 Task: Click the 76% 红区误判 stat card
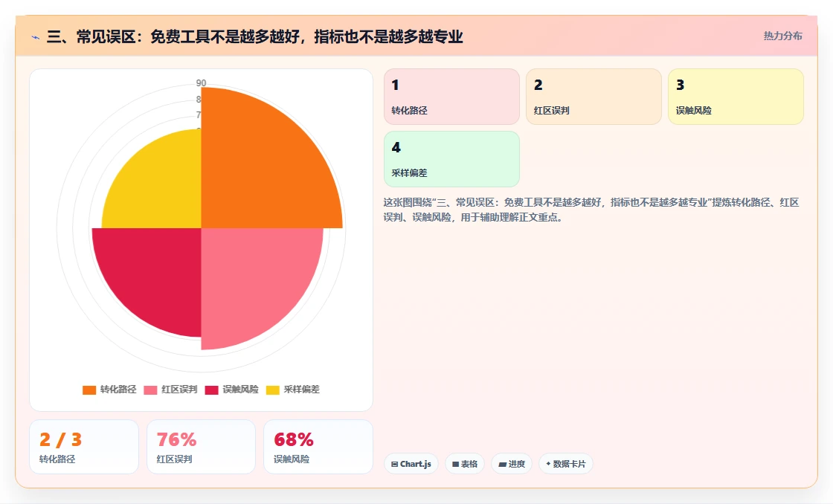click(202, 447)
